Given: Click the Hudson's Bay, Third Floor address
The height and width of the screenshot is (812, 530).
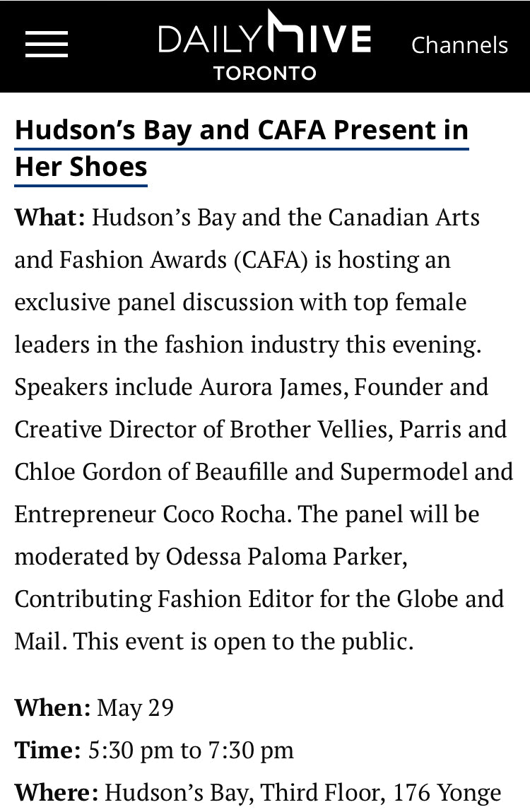Looking at the screenshot, I should (303, 794).
